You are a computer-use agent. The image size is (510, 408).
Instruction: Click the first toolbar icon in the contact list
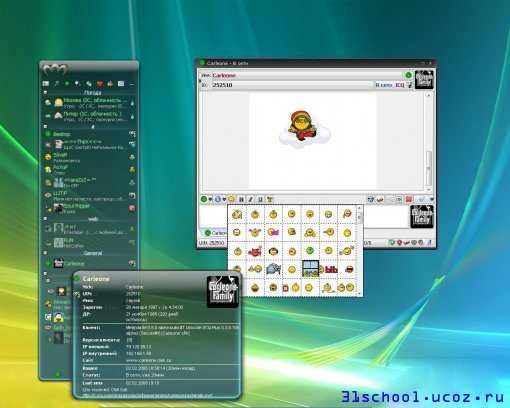(x=46, y=83)
